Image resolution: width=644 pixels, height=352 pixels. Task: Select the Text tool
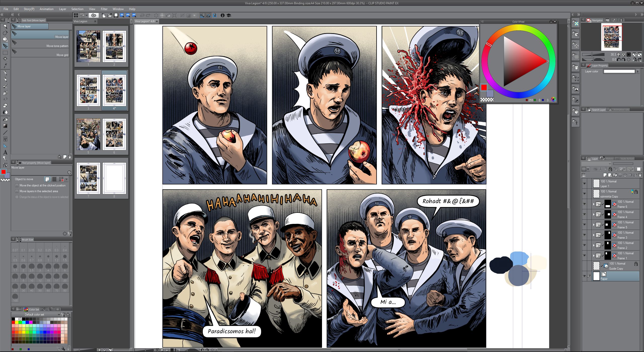point(5,152)
